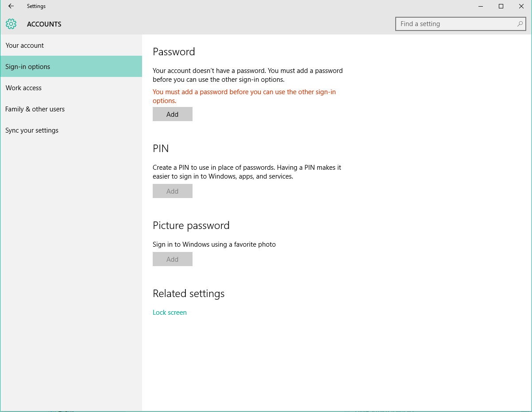The width and height of the screenshot is (532, 412).
Task: Open Family & other users
Action: (x=71, y=109)
